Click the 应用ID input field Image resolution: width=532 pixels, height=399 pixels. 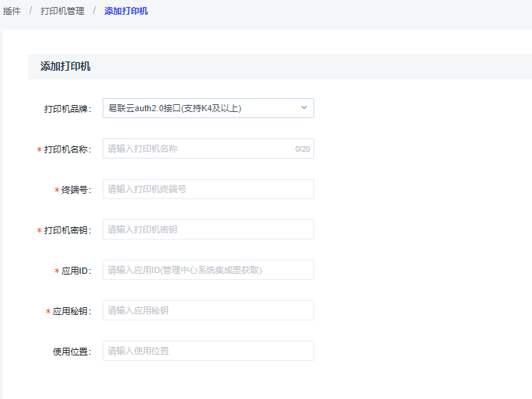(x=208, y=270)
